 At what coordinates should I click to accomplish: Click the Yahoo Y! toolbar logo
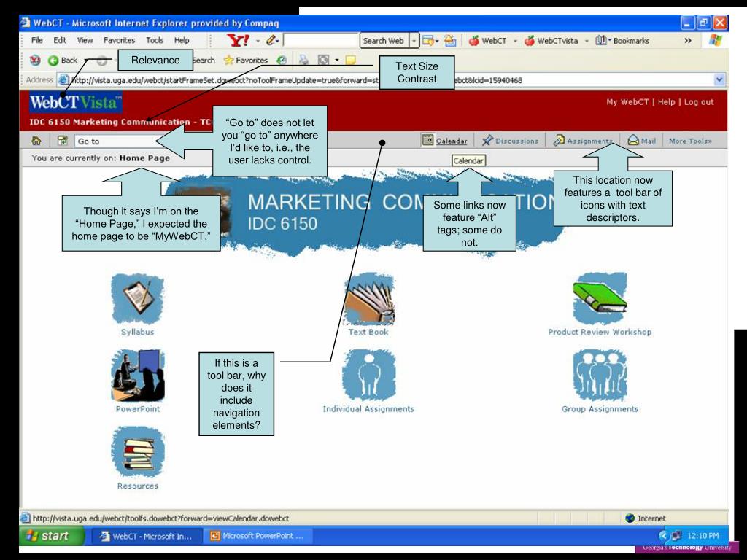click(237, 41)
